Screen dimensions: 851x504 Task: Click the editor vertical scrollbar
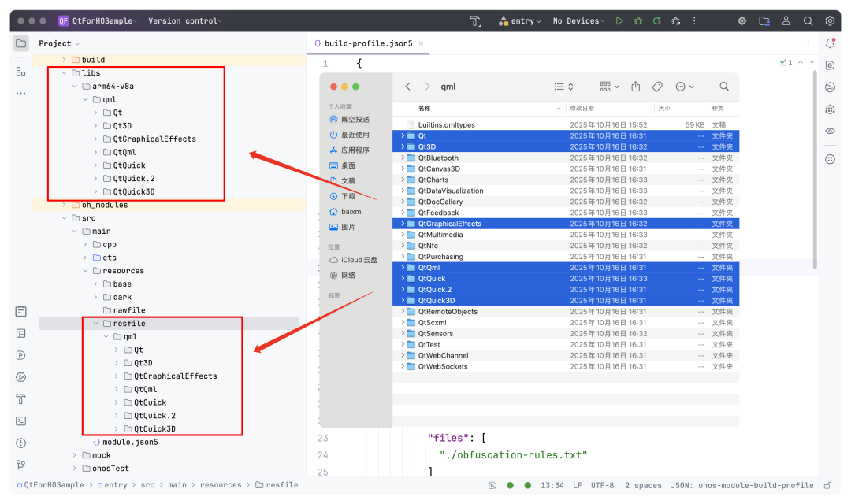(815, 169)
